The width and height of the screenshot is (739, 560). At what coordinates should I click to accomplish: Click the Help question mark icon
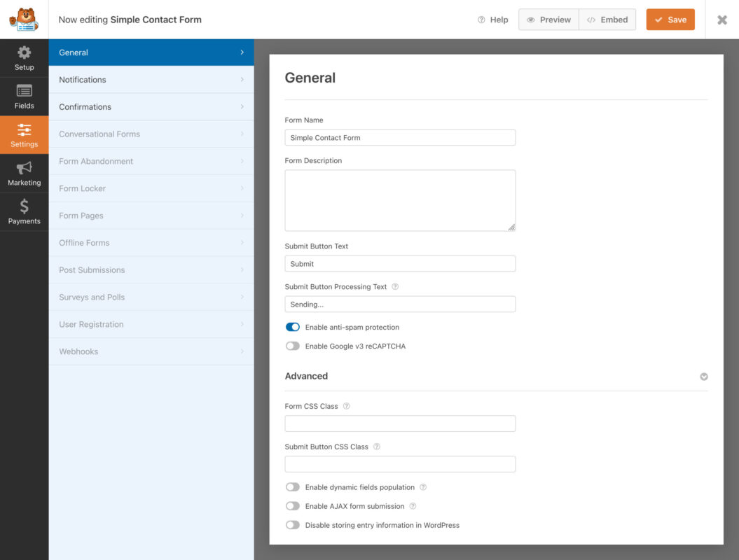[481, 20]
